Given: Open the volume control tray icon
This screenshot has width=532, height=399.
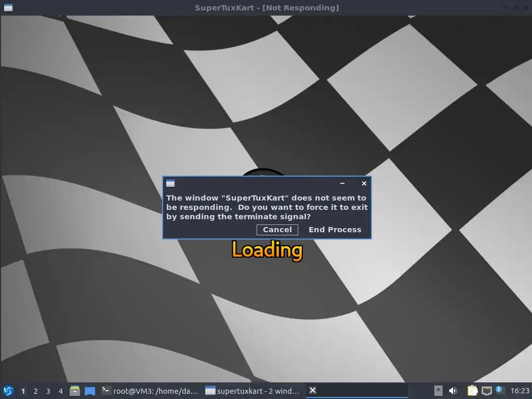Looking at the screenshot, I should coord(453,391).
